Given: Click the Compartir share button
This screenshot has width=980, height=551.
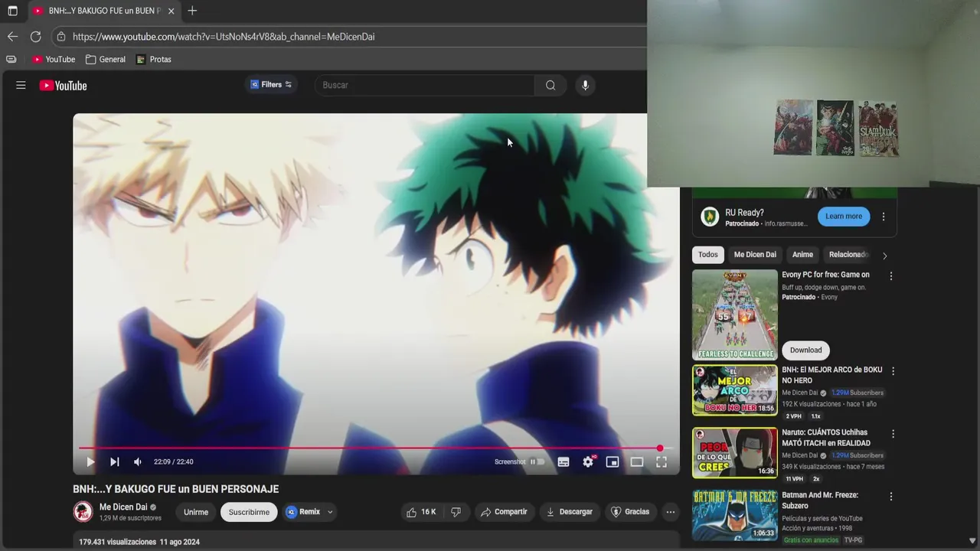Looking at the screenshot, I should pos(504,512).
